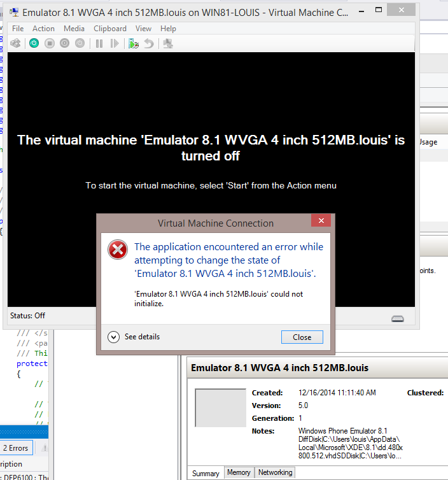Click the Pause toolbar icon
448x480 pixels.
click(x=99, y=43)
